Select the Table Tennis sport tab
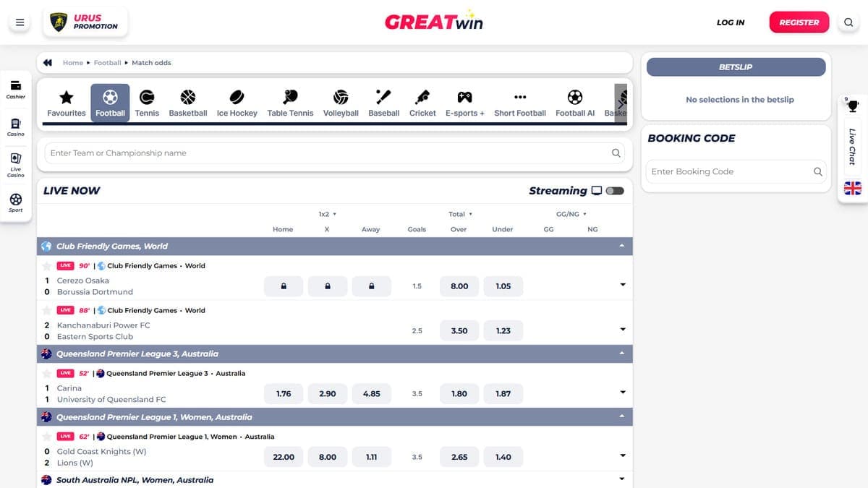Screen dimensions: 868x488 click(290, 103)
